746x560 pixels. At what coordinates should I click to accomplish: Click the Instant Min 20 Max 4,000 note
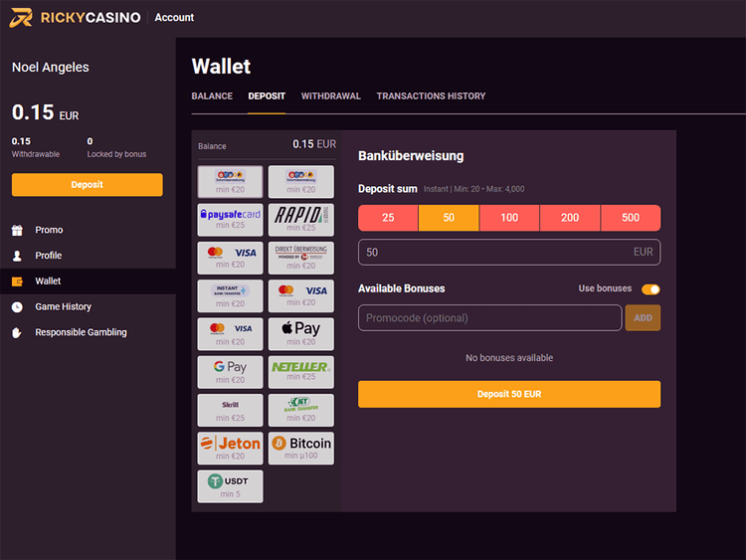pyautogui.click(x=473, y=189)
